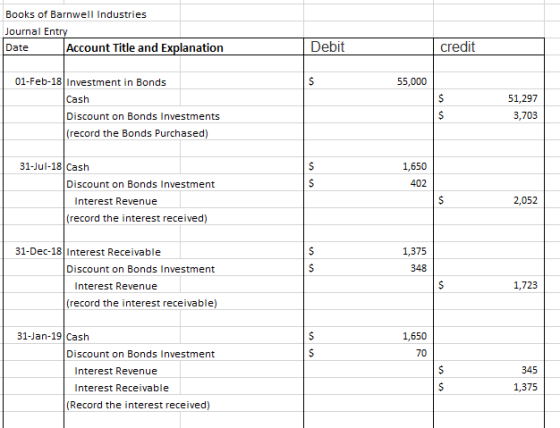Select the 'Discount on Bonds Investments' cell
This screenshot has width=560, height=428.
(x=143, y=116)
